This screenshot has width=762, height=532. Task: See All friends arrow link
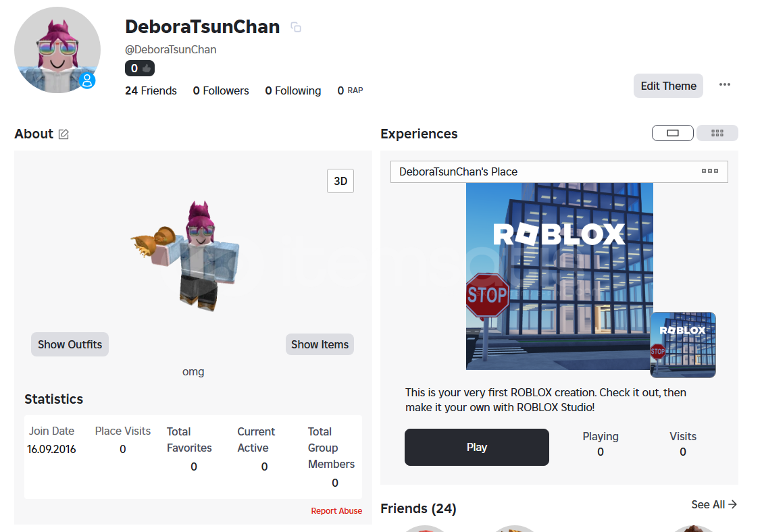click(714, 504)
